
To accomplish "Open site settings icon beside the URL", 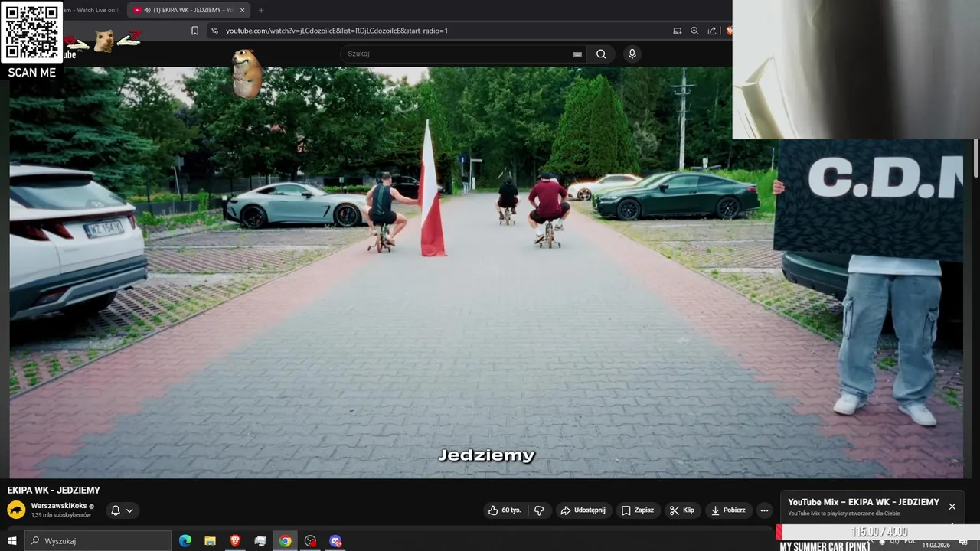I will click(x=214, y=31).
